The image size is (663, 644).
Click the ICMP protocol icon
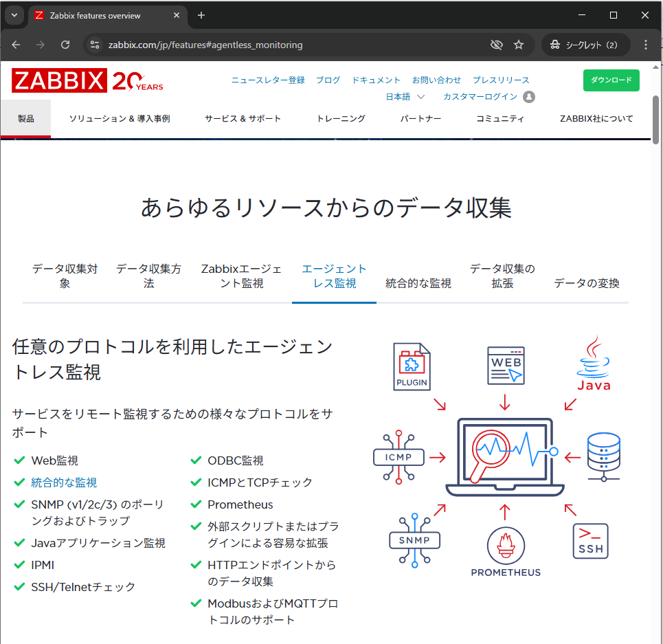(x=398, y=456)
